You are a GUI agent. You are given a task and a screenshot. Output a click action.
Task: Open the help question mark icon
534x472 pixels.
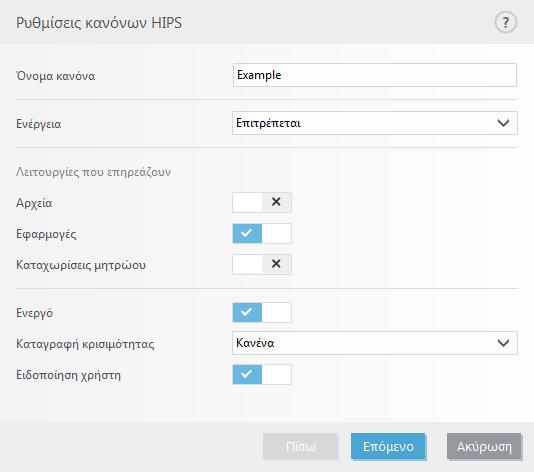click(x=505, y=22)
